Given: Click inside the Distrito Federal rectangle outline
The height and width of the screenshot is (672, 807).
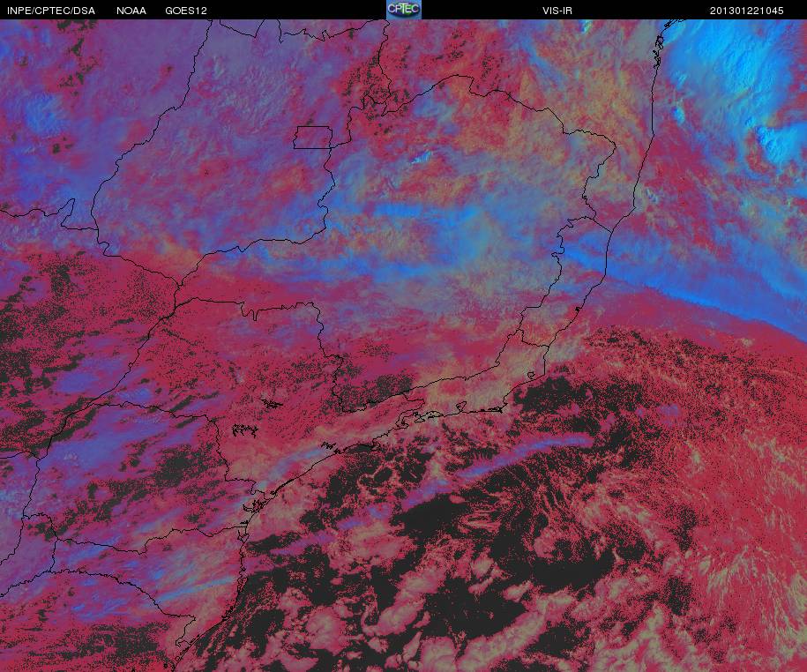Looking at the screenshot, I should click(313, 138).
